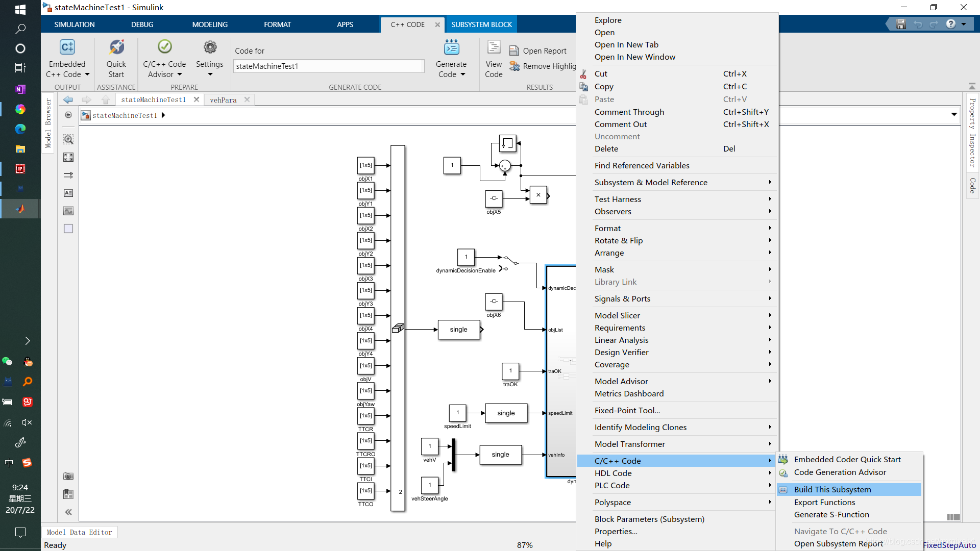Image resolution: width=980 pixels, height=551 pixels.
Task: Open Windows Start menu
Action: pos(20,9)
